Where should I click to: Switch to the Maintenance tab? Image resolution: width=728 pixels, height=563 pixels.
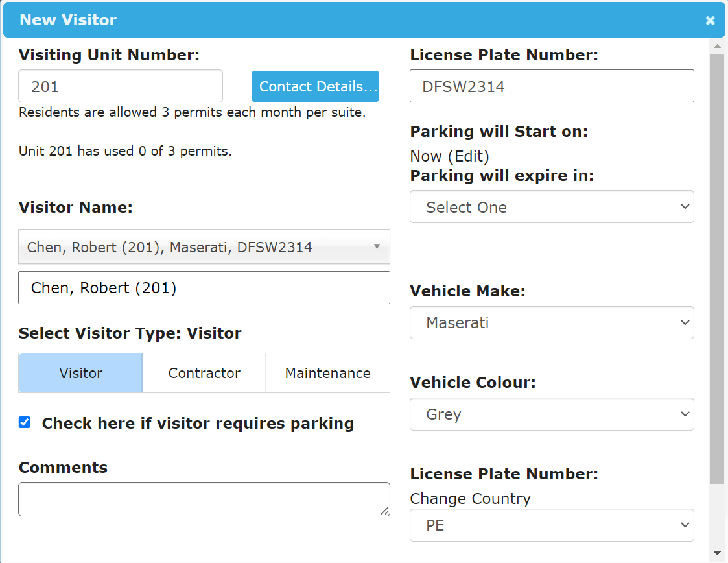coord(327,373)
